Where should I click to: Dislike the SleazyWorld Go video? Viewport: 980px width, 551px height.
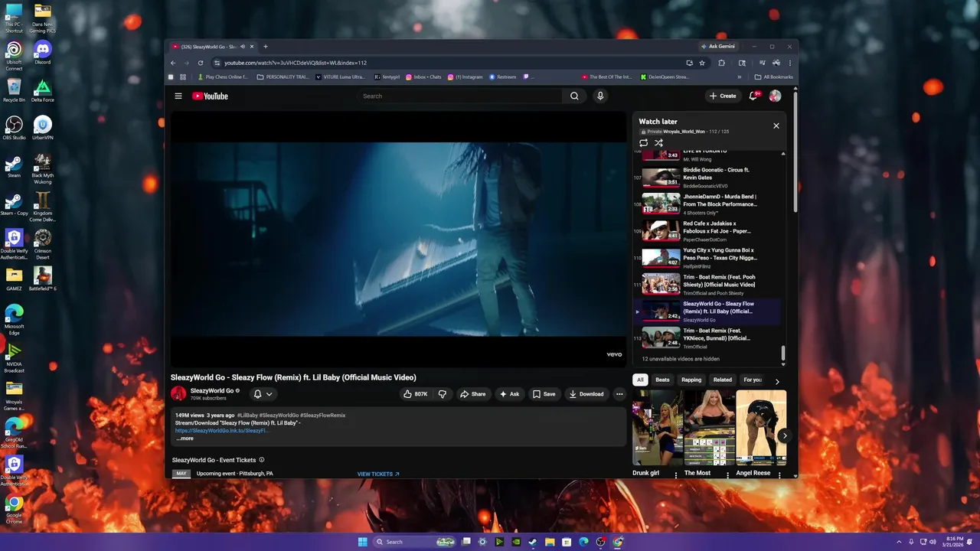(x=442, y=394)
